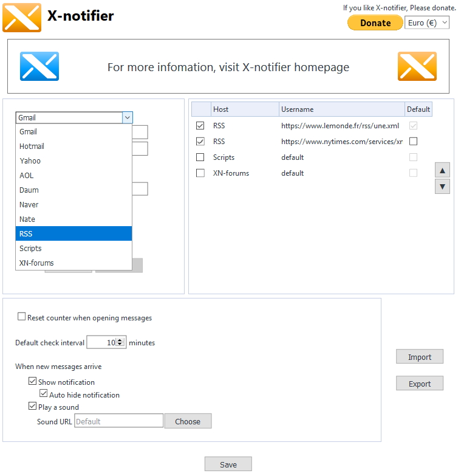The image size is (461, 476).
Task: Choose AOL in the dropdown list
Action: 73,176
